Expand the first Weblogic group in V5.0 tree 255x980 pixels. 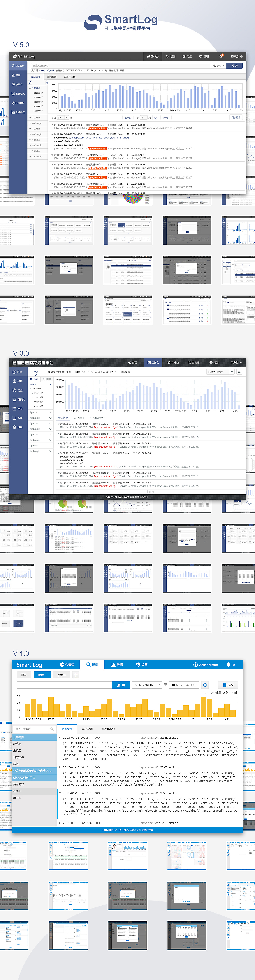point(30,123)
